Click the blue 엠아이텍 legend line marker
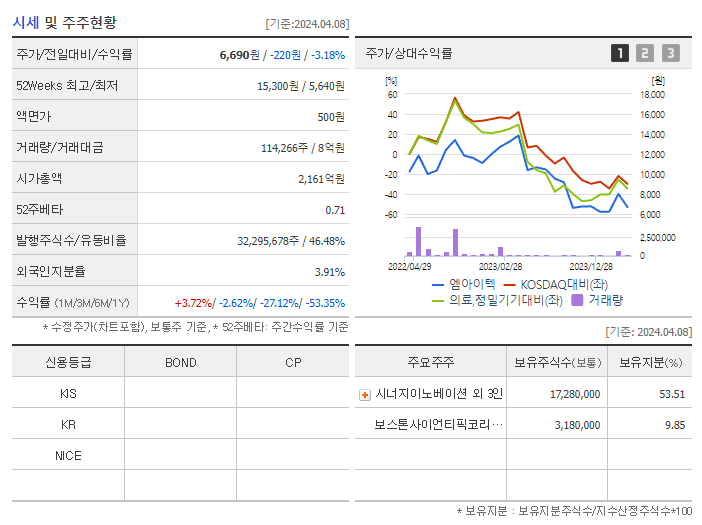 (438, 285)
